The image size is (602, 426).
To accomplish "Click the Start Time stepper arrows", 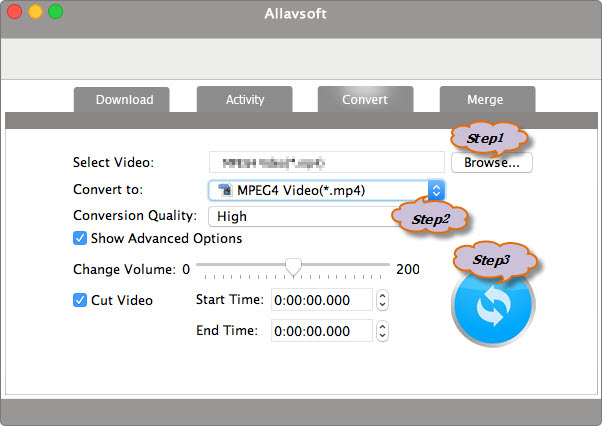I will point(382,300).
